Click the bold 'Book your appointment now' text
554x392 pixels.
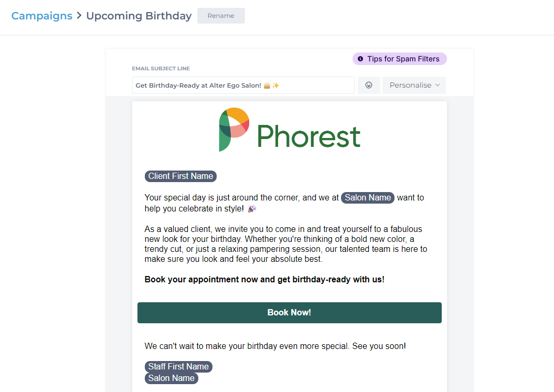pyautogui.click(x=264, y=280)
